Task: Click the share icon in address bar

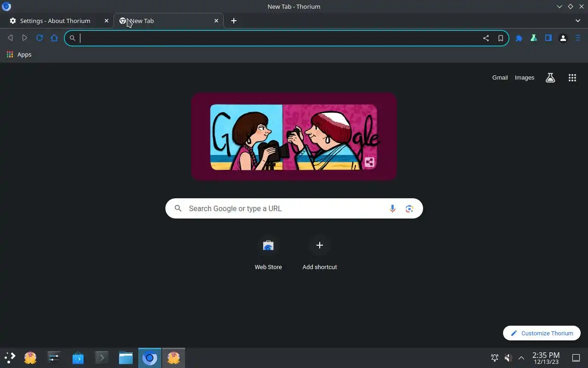Action: [486, 38]
